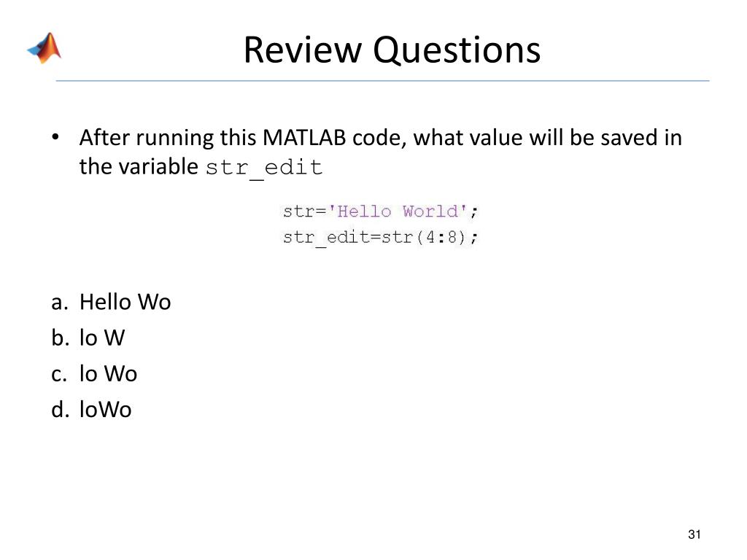Click the str='Hello World' code line
747x560 pixels.
pyautogui.click(x=380, y=211)
